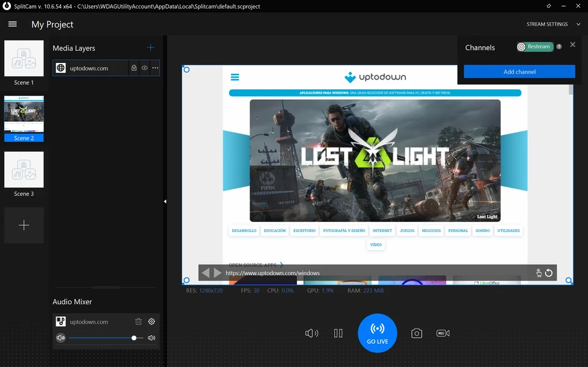Viewport: 588px width, 367px height.
Task: Add a new media layer with plus icon
Action: click(x=150, y=48)
